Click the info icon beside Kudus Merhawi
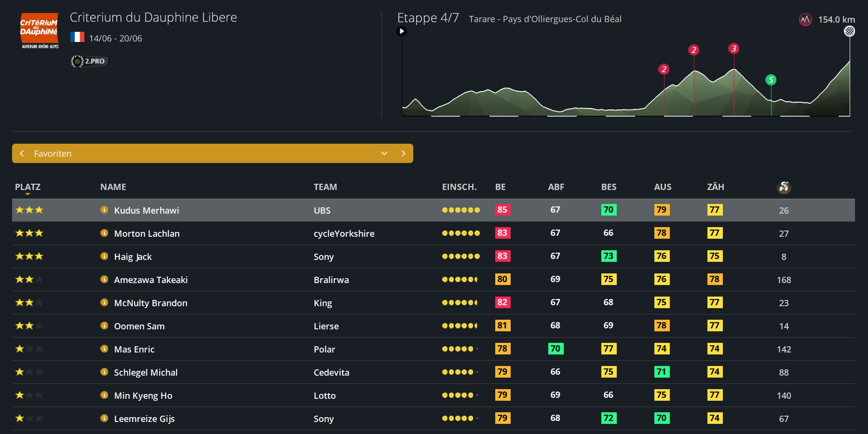Viewport: 868px width, 434px height. point(104,210)
